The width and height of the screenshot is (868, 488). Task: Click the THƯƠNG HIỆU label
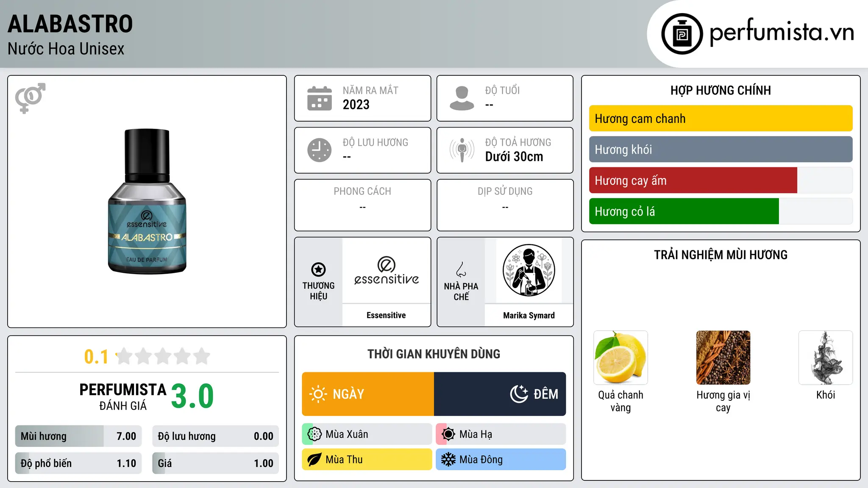(x=318, y=291)
